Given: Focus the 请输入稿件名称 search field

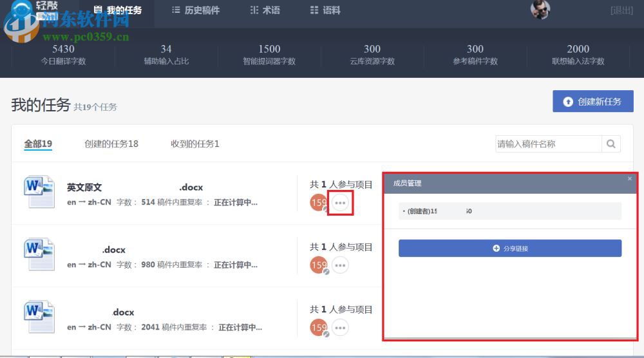Looking at the screenshot, I should point(548,144).
